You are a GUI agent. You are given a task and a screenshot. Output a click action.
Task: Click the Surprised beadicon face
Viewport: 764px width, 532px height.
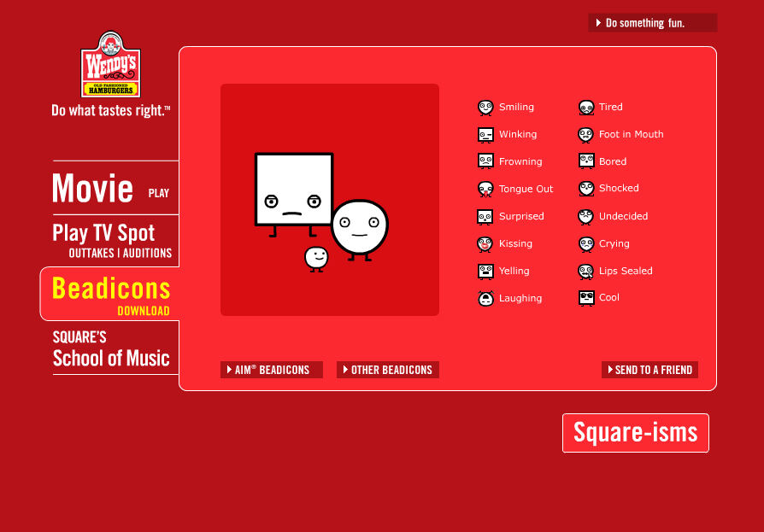pos(485,217)
